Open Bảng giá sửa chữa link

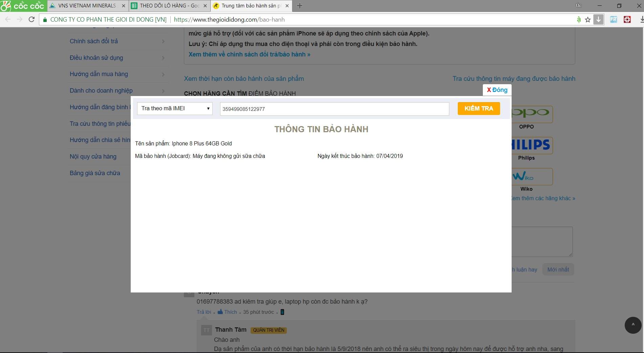click(x=95, y=173)
